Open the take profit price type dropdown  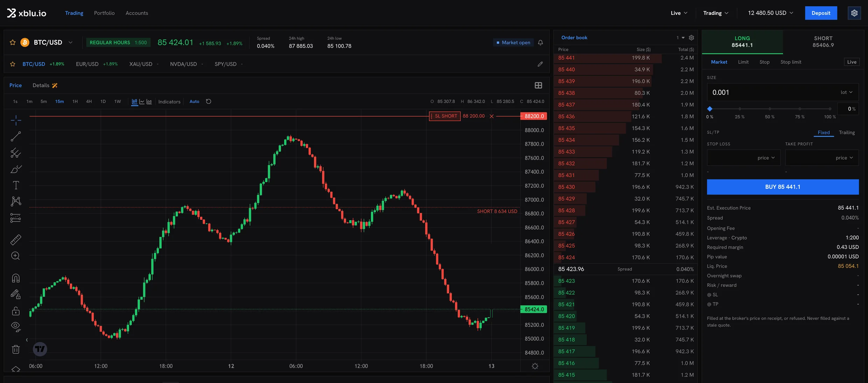coord(844,158)
